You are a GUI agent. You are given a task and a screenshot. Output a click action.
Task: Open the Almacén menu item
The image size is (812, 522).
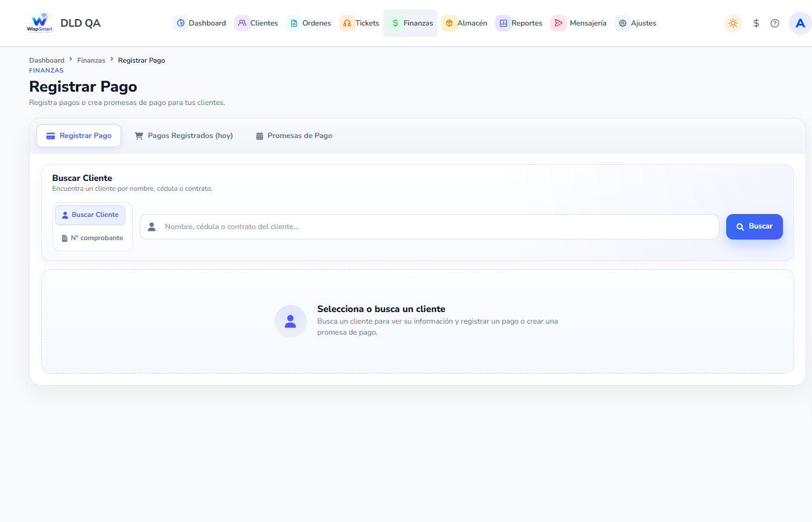click(x=465, y=23)
